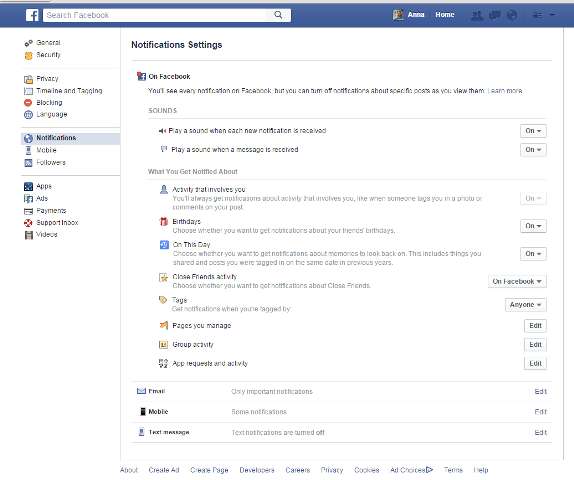Viewport: 574px width, 480px height.
Task: Open Close Friends On Facebook dropdown
Action: 517,282
